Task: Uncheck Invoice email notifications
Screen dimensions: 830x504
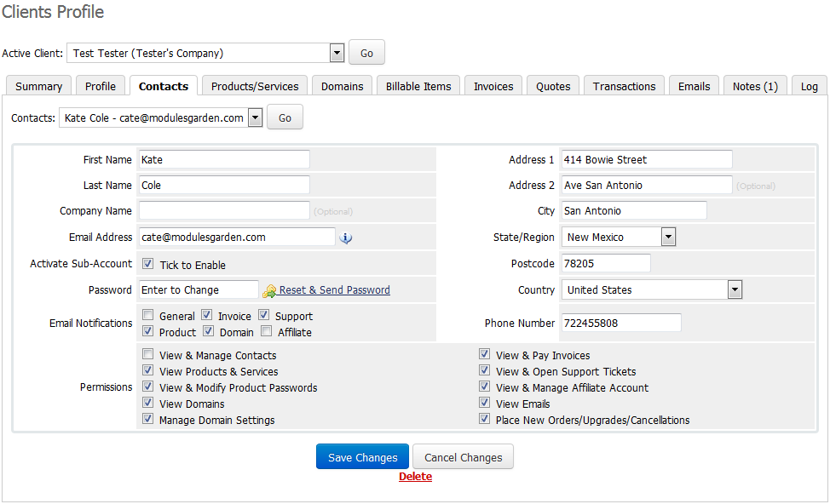Action: (207, 315)
